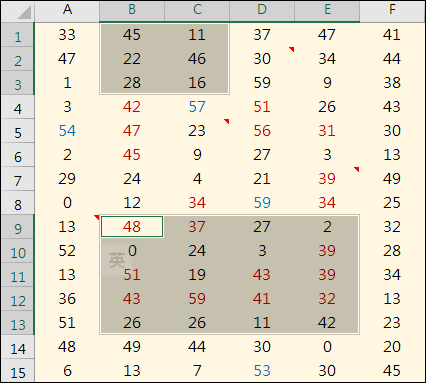Viewport: 426px width, 383px height.
Task: Click blue 59 in cell D8
Action: pos(262,203)
